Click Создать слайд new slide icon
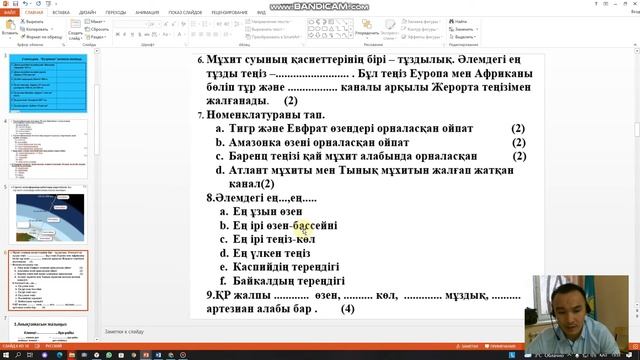This screenshot has height=360, width=640. click(x=75, y=24)
